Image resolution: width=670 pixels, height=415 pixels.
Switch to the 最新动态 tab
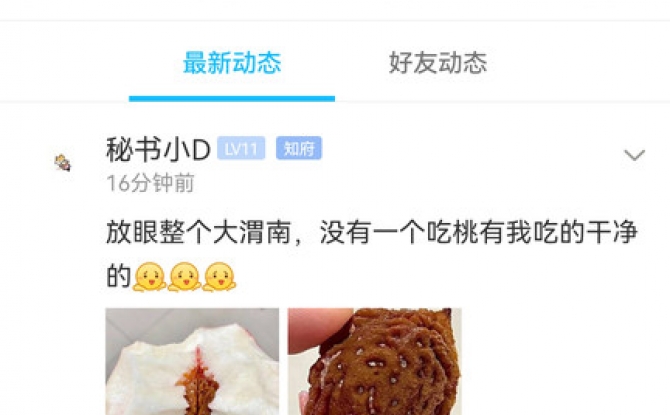(x=232, y=63)
